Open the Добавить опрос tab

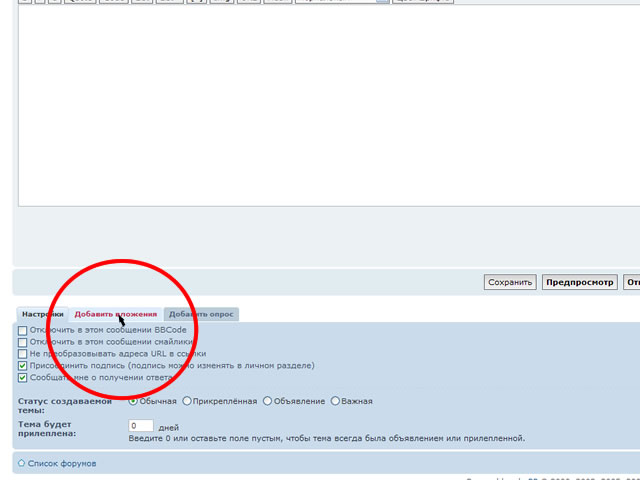point(202,314)
